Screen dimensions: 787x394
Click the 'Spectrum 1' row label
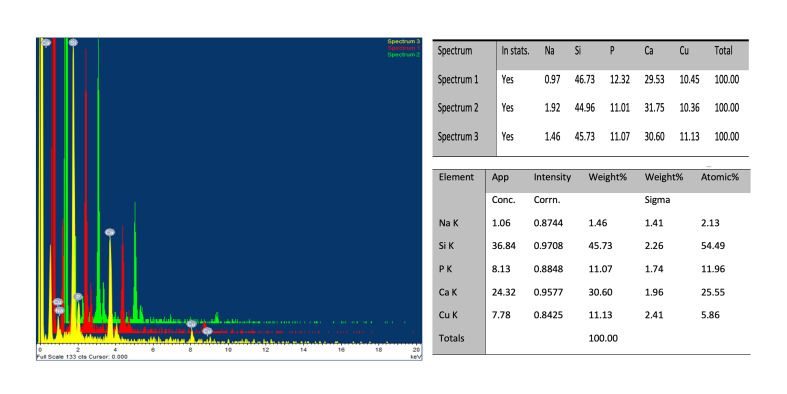(458, 79)
